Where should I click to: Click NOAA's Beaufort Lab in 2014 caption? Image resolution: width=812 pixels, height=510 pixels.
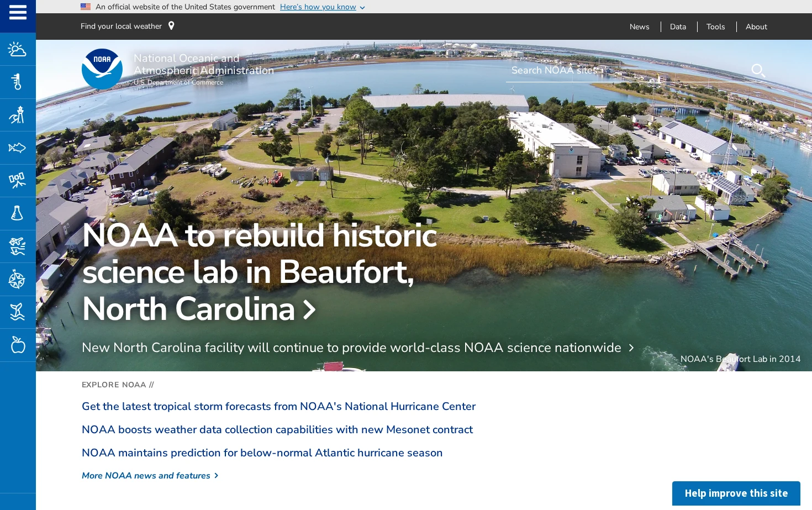[x=740, y=359]
